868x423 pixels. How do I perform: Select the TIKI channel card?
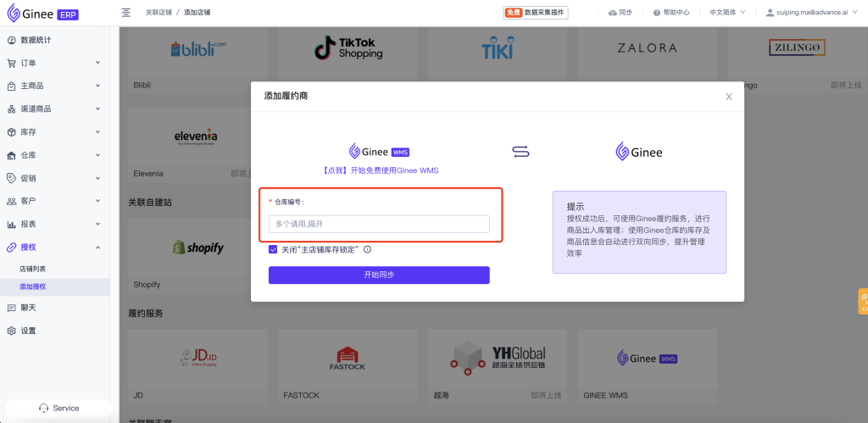[x=497, y=59]
